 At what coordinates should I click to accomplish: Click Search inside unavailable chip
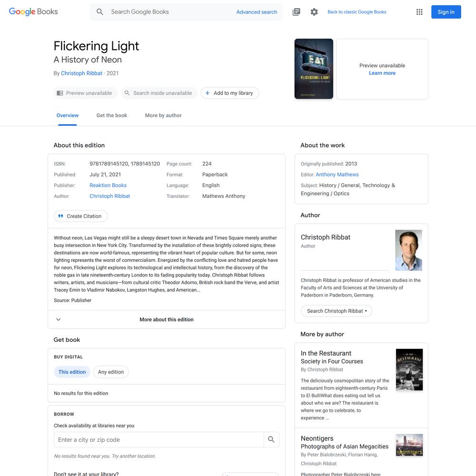click(159, 93)
